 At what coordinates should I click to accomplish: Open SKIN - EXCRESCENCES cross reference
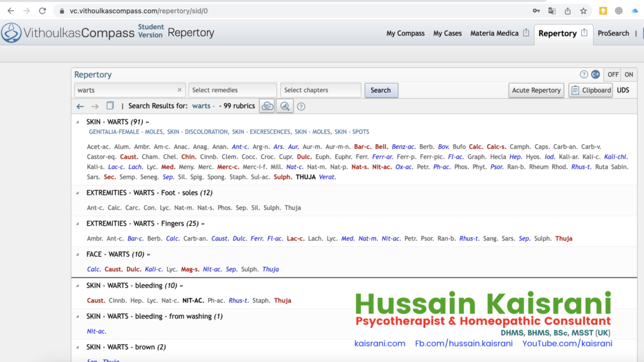tap(261, 132)
